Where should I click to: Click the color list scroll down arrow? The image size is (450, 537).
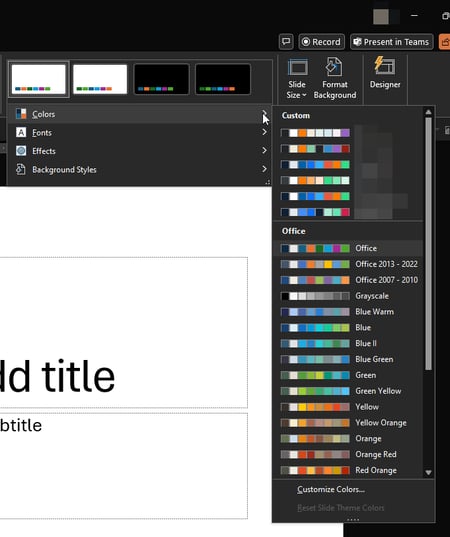(428, 472)
